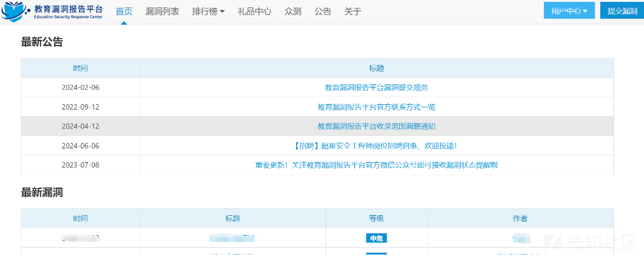This screenshot has height=262, width=644.
Task: Click the 最新漏洞 section heading
Action: click(x=42, y=192)
